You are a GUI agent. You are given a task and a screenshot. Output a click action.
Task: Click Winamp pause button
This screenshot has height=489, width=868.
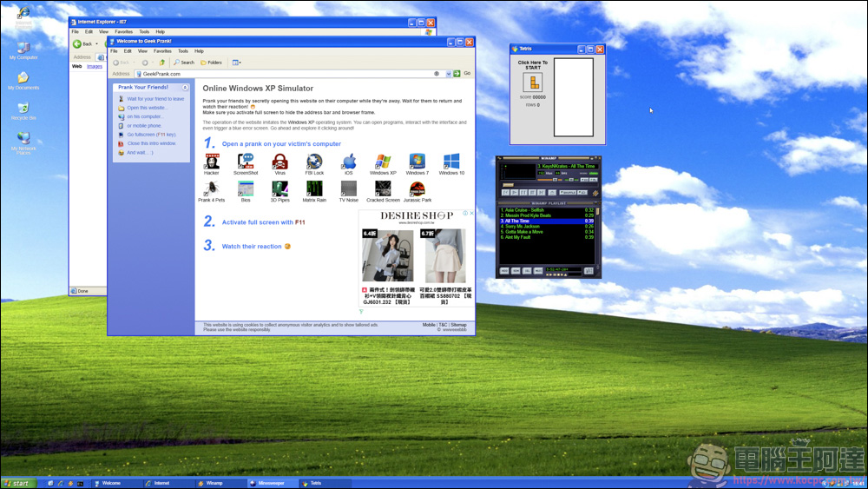click(523, 192)
